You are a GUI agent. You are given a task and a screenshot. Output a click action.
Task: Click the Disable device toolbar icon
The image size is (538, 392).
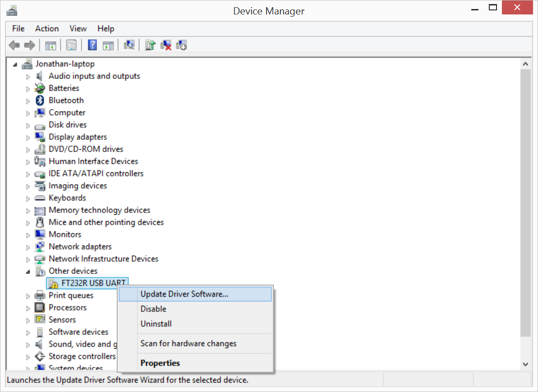[x=181, y=45]
